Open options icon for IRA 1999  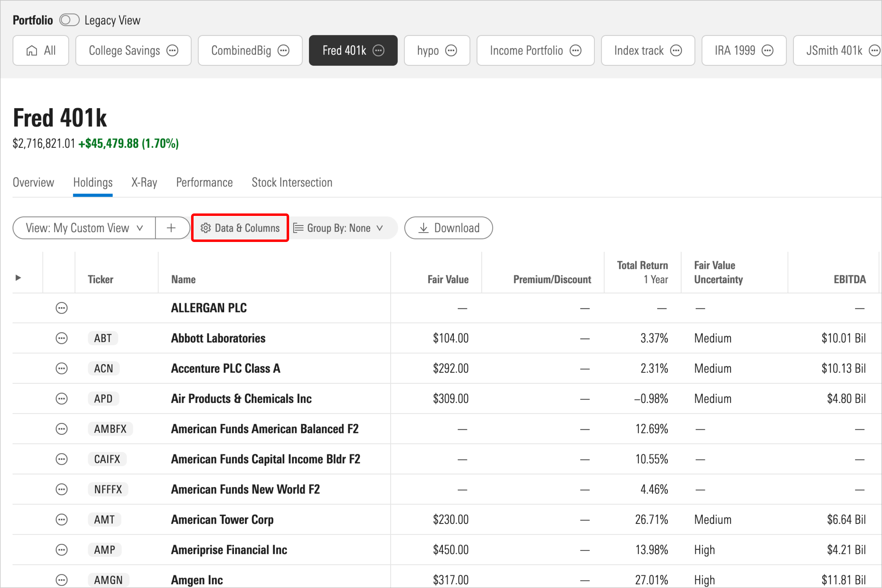[x=768, y=51]
